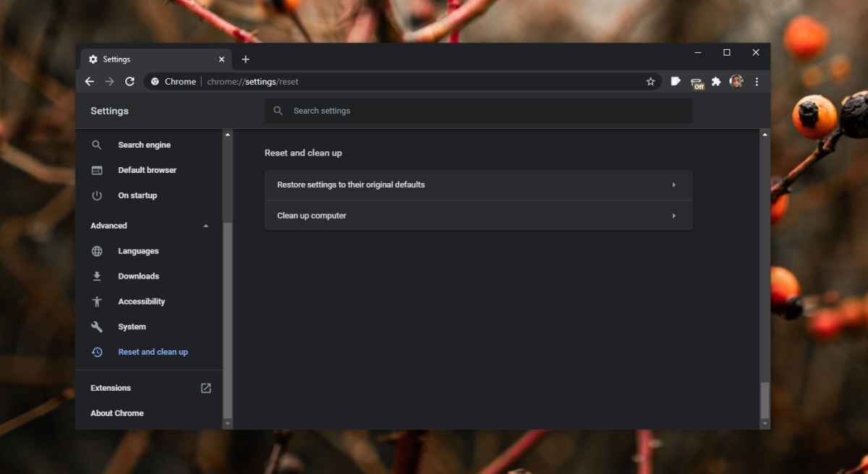Click the Downloads arrow icon
Screen dimensions: 868x474
pos(97,276)
